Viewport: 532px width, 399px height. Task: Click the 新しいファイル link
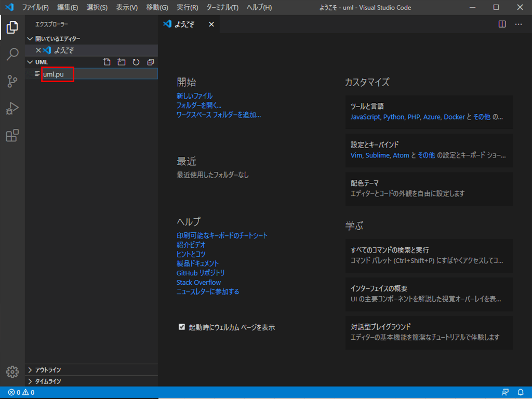click(194, 96)
